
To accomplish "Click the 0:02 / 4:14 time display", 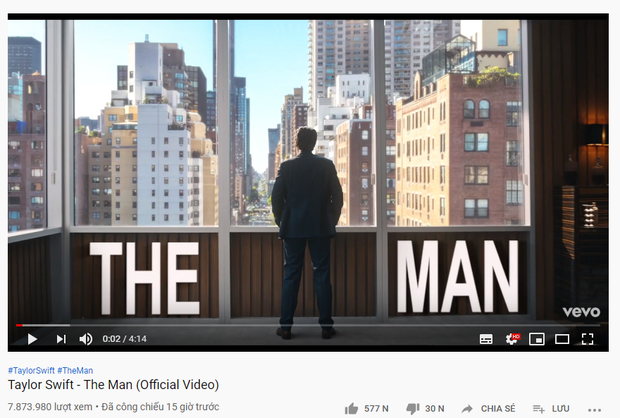I will point(125,339).
